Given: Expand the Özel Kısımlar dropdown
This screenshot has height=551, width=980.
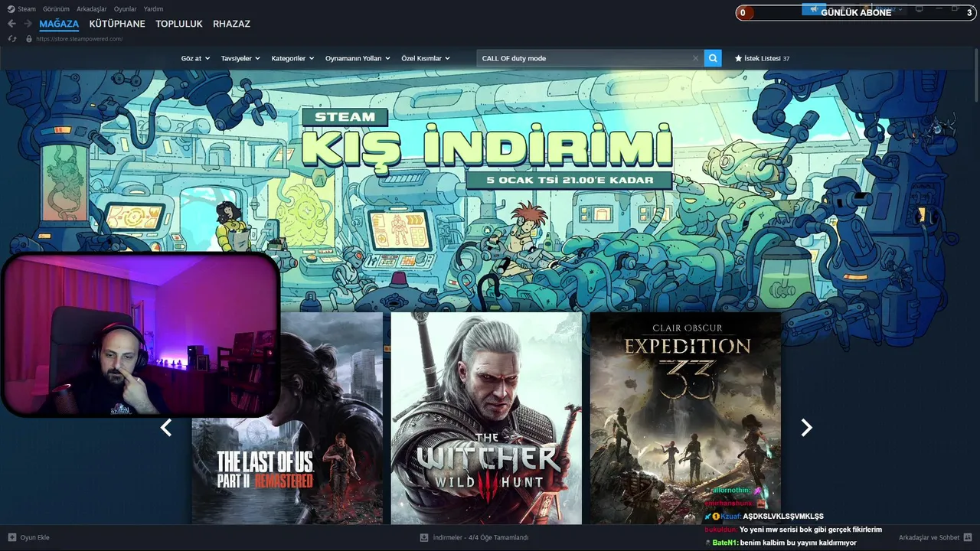Looking at the screenshot, I should (x=426, y=58).
